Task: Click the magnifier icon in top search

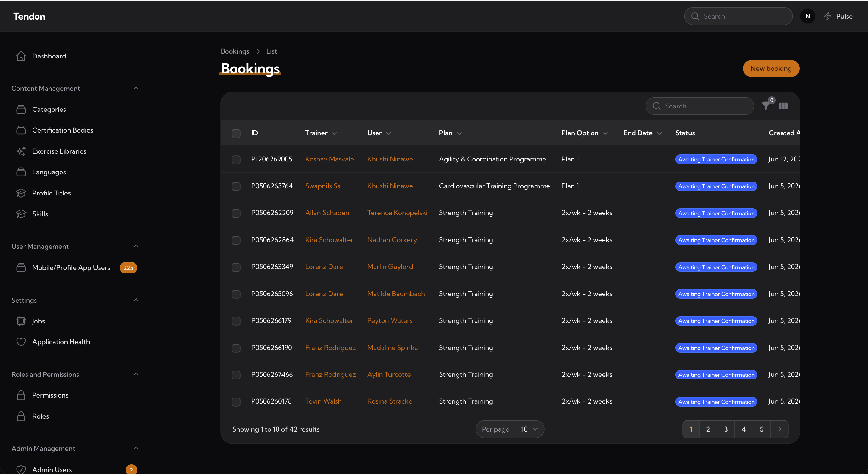Action: [x=695, y=16]
